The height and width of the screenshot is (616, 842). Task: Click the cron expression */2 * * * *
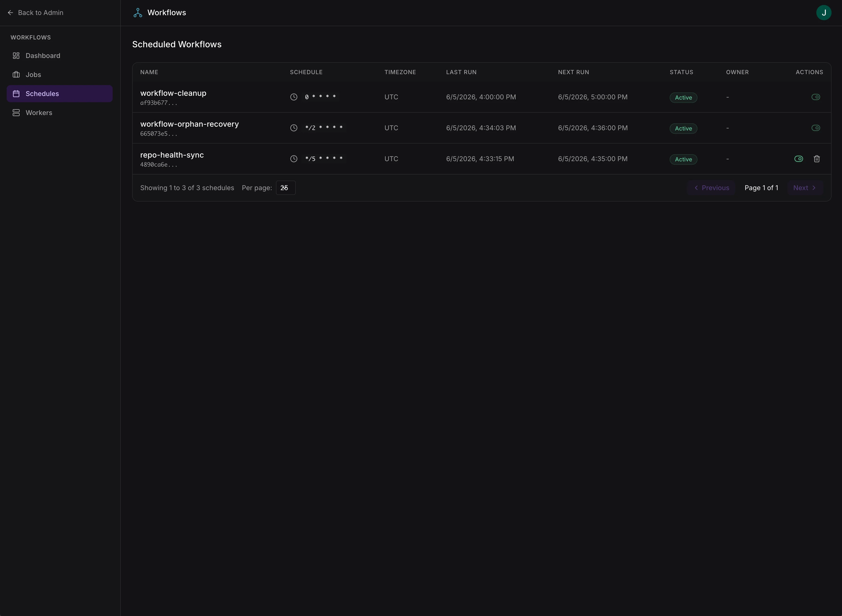click(324, 128)
